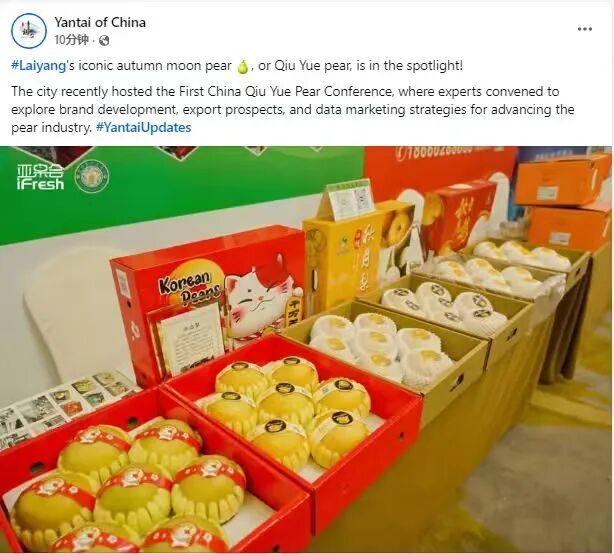Screen dimensions: 614x554
Task: Click the public globe privacy icon
Action: [104, 40]
